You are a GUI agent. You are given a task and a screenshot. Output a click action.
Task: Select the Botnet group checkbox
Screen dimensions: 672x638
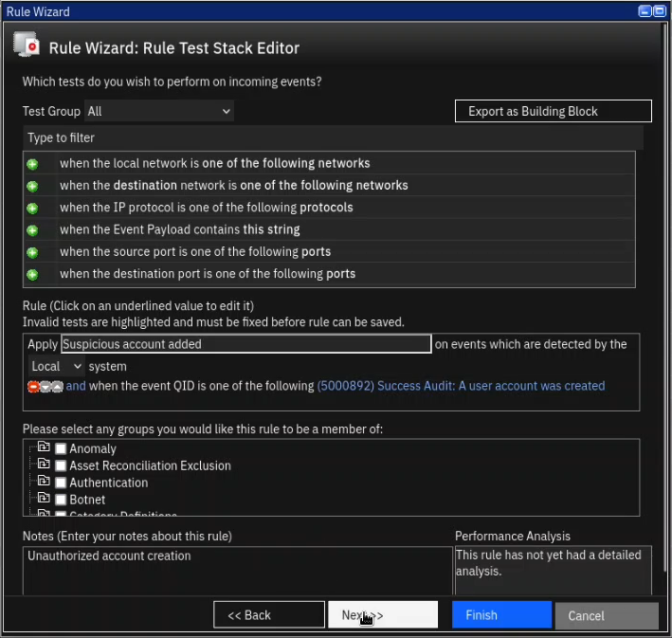(61, 501)
